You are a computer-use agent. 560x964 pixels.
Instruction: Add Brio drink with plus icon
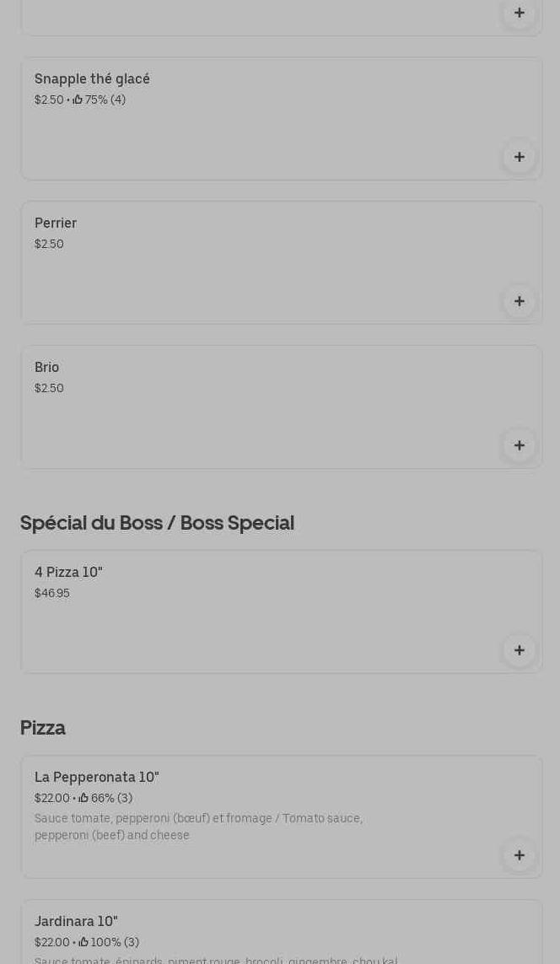coord(519,445)
